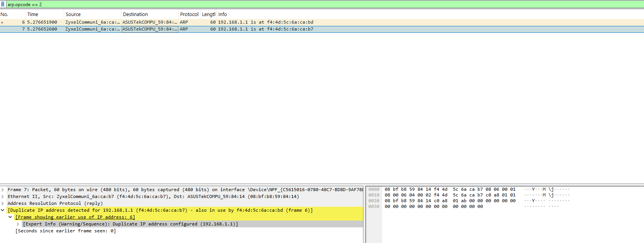Expand the Address Resolution Protocol node
This screenshot has height=243, width=644.
click(3, 203)
